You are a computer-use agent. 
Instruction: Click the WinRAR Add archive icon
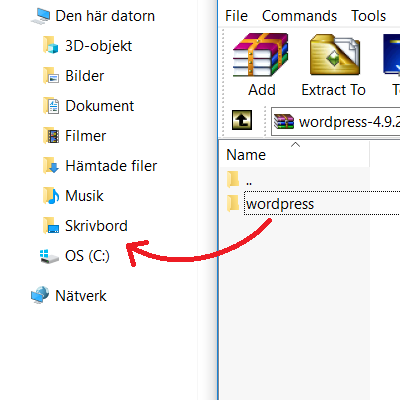coord(260,55)
